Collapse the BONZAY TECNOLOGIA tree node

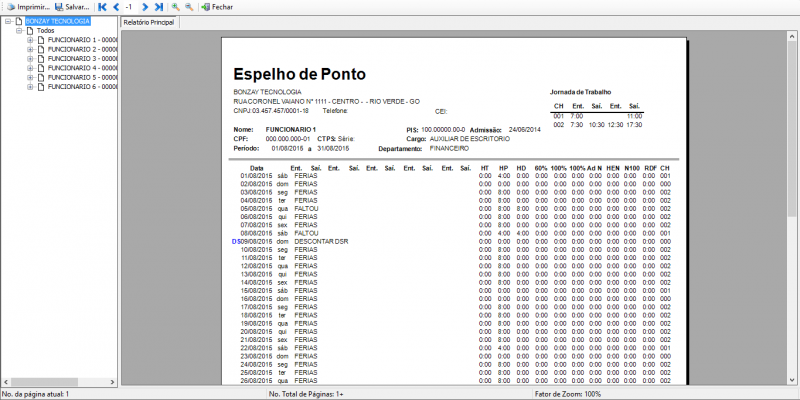8,21
